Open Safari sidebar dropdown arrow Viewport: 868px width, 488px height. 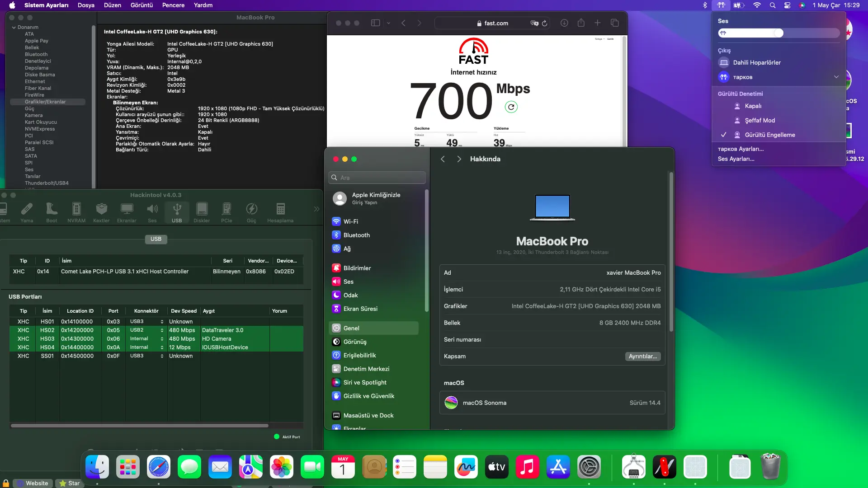coord(388,23)
